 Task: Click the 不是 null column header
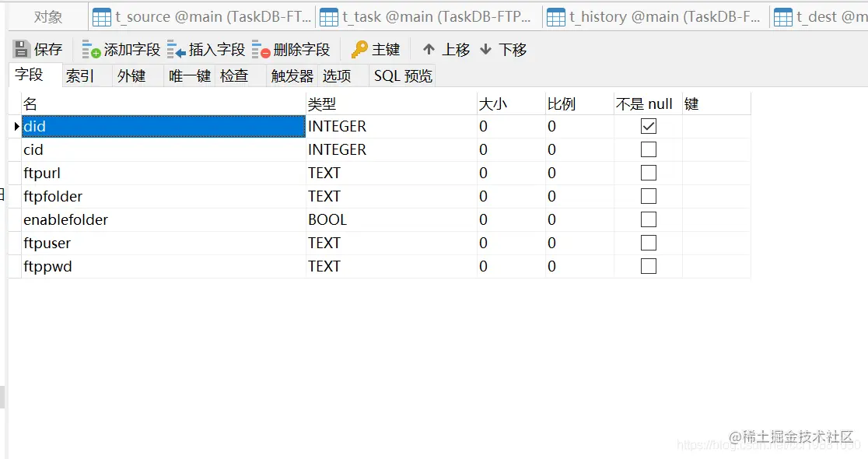point(648,103)
